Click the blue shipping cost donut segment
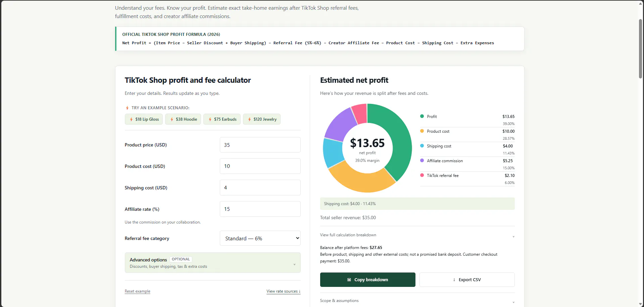 (333, 152)
